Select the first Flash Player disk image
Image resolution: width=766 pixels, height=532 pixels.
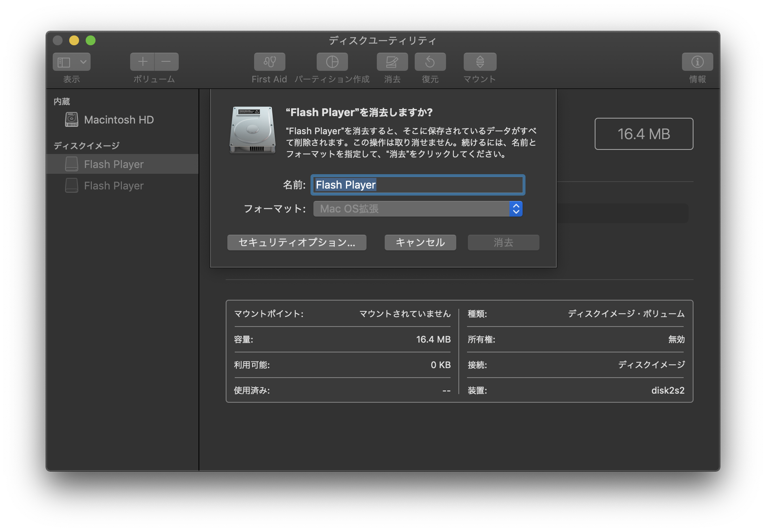click(x=114, y=164)
